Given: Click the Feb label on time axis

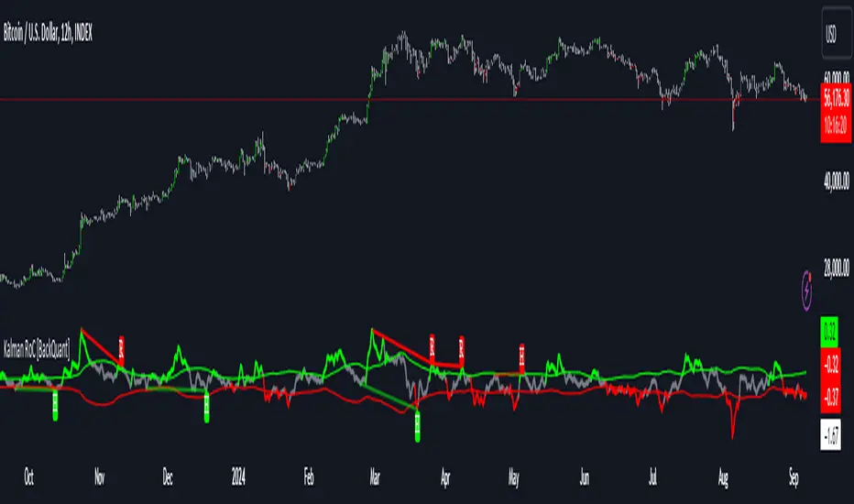Looking at the screenshot, I should (308, 477).
